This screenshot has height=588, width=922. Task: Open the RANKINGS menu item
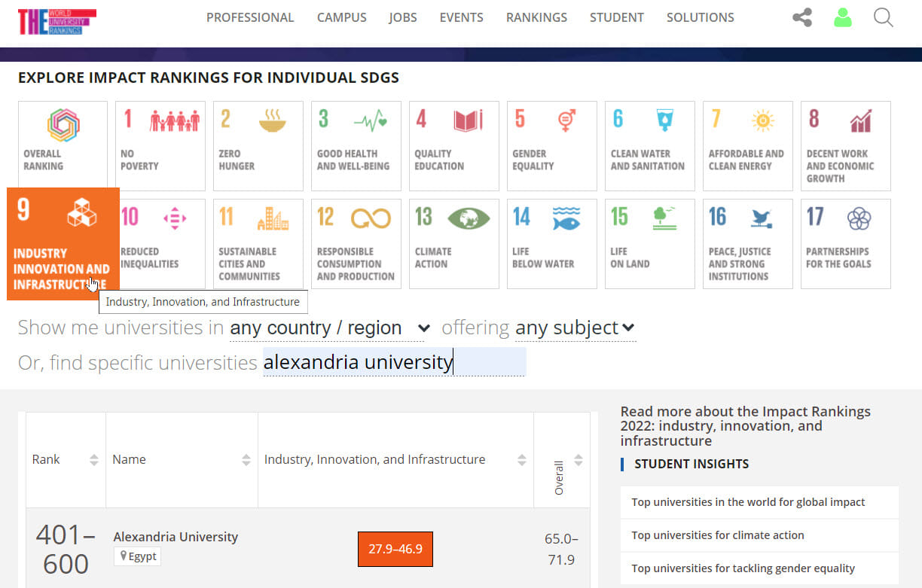coord(536,17)
